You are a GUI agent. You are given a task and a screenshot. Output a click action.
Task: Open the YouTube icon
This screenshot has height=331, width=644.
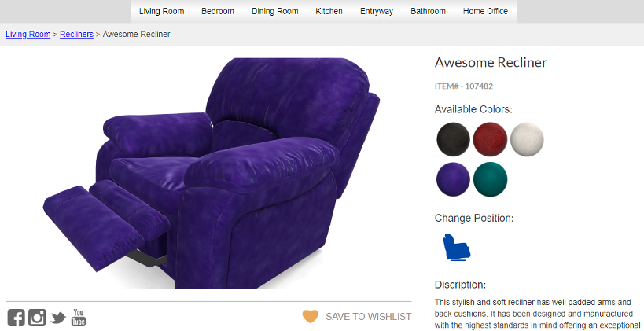[79, 318]
